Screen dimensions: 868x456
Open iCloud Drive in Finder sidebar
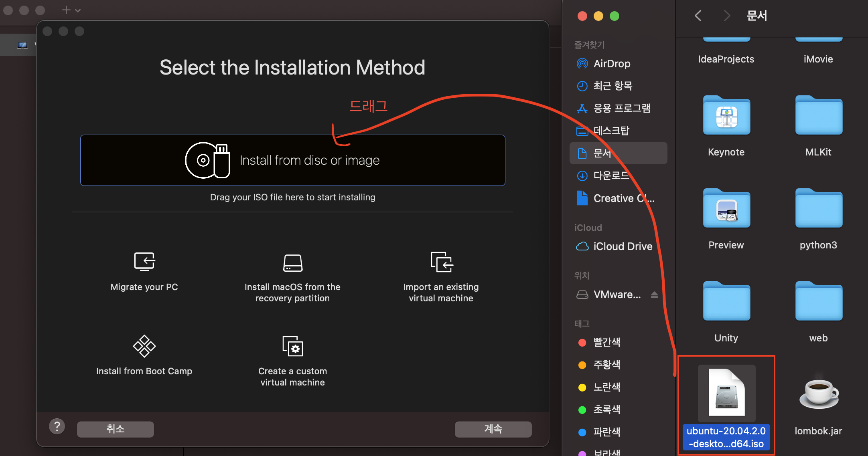[623, 246]
